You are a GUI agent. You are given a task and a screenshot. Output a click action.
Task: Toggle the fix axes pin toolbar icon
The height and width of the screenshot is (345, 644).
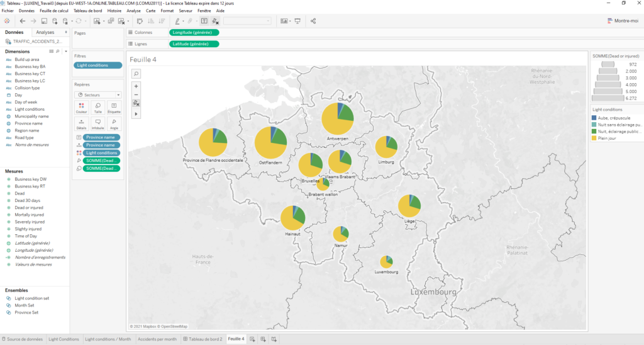(x=215, y=21)
